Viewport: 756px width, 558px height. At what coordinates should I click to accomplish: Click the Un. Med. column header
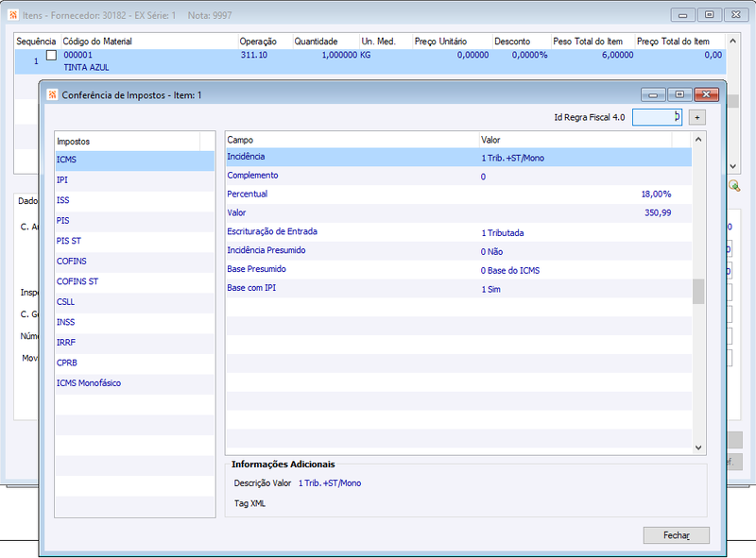click(x=386, y=42)
